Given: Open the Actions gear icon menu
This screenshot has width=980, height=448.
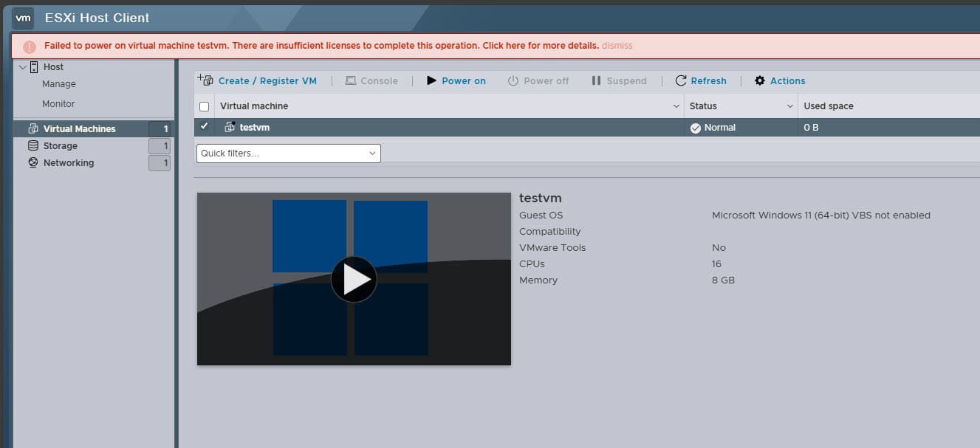Looking at the screenshot, I should [760, 80].
